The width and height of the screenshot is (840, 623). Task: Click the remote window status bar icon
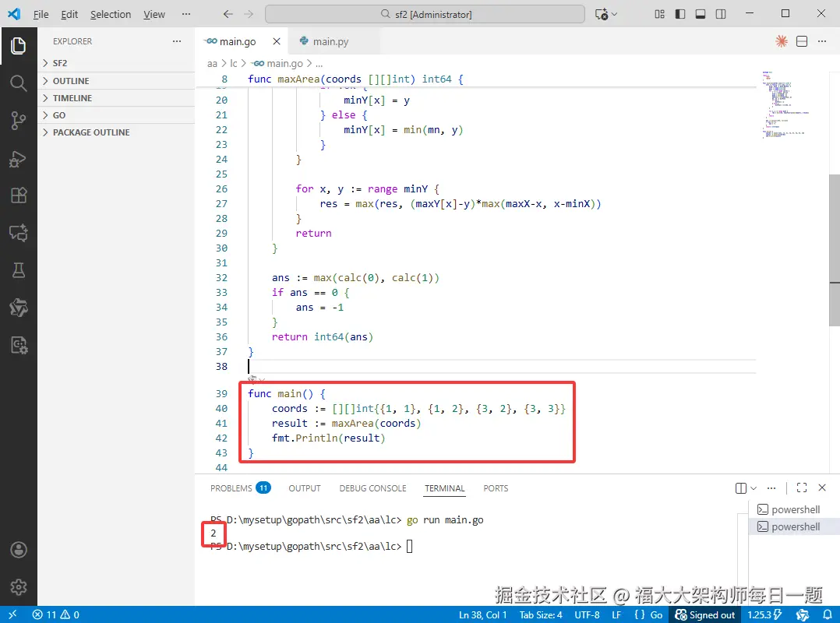point(12,614)
